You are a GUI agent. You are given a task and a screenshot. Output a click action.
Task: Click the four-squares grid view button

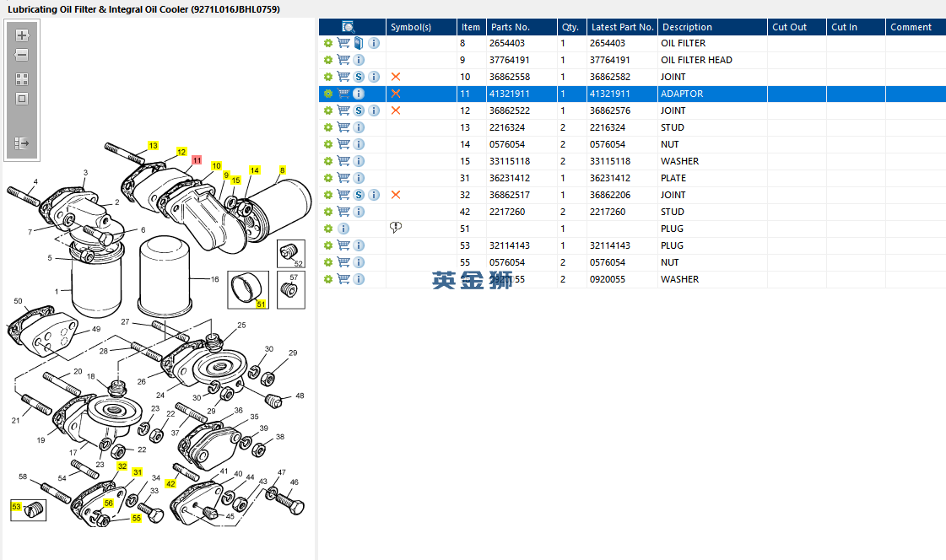pyautogui.click(x=22, y=78)
